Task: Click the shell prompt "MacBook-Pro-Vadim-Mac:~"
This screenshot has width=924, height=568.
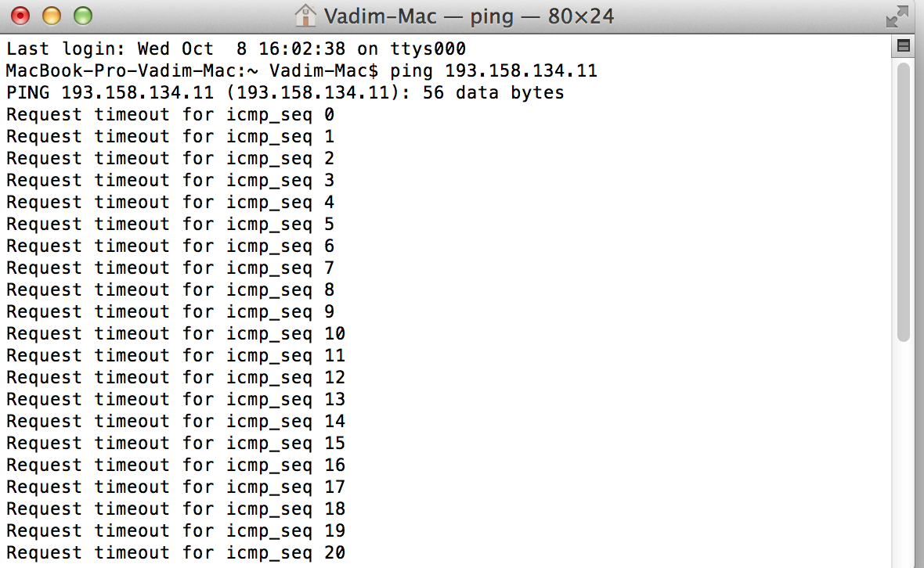Action: tap(132, 71)
